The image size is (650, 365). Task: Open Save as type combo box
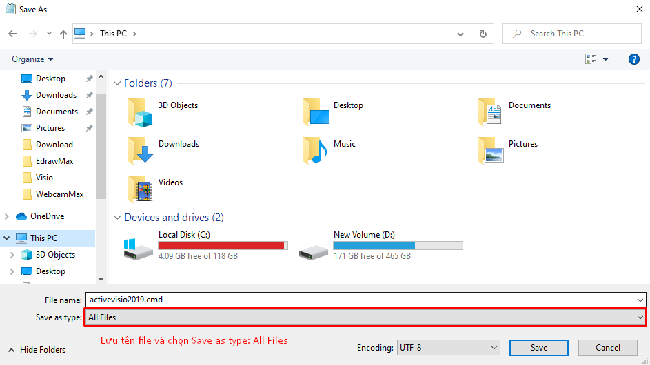[365, 317]
